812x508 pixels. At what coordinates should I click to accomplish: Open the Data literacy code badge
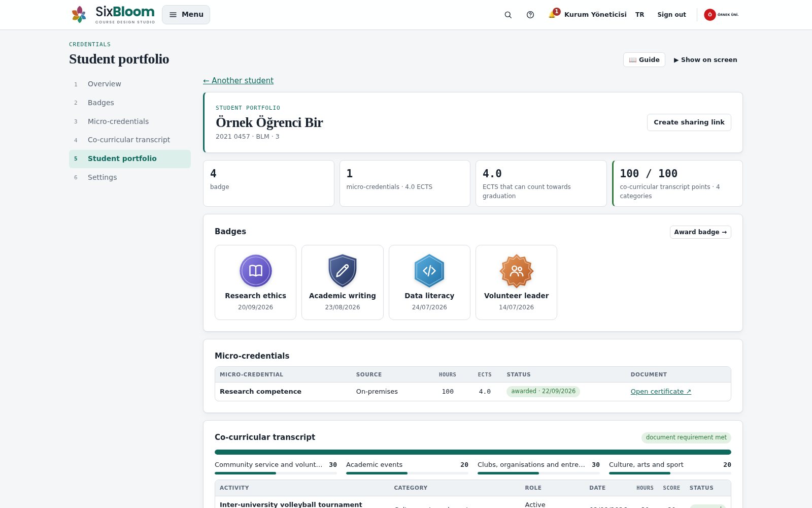429,271
